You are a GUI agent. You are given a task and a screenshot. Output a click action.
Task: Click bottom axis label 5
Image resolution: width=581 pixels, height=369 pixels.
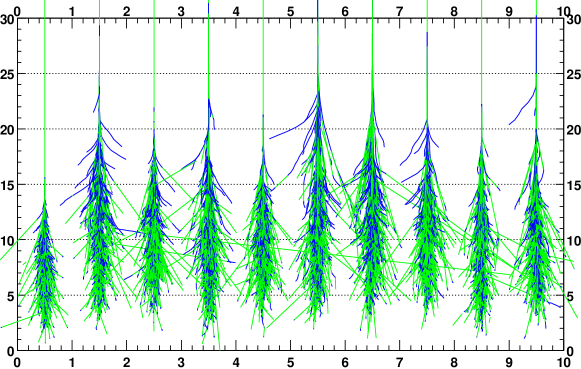[x=290, y=362]
